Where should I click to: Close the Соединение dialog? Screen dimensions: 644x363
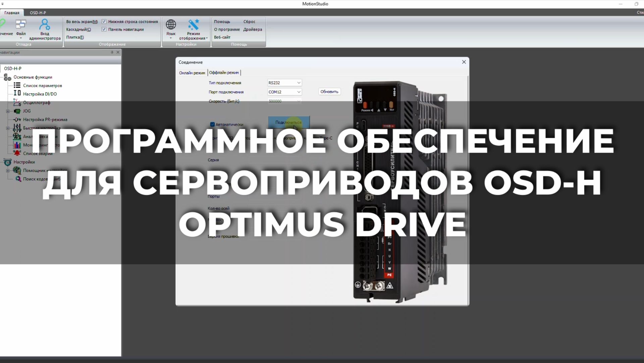464,62
